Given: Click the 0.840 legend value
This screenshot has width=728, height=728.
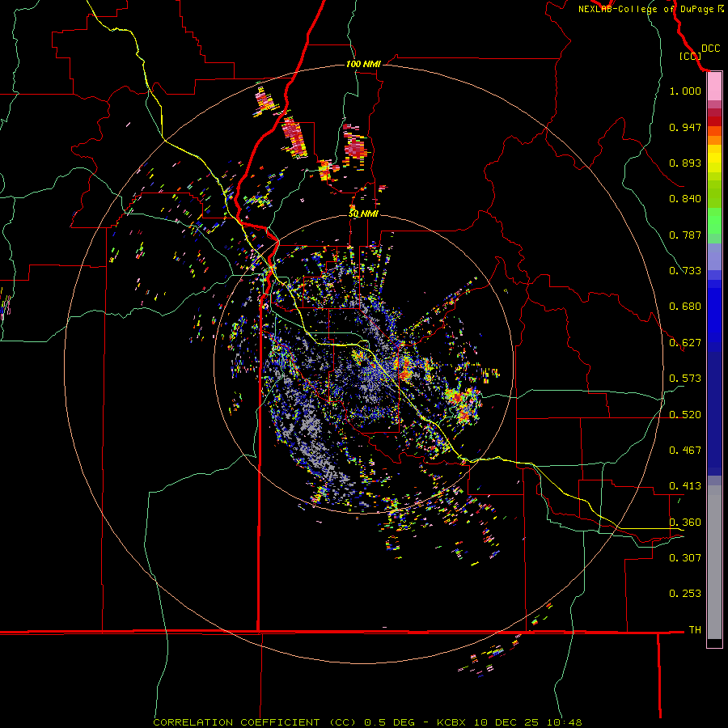Looking at the screenshot, I should (685, 198).
